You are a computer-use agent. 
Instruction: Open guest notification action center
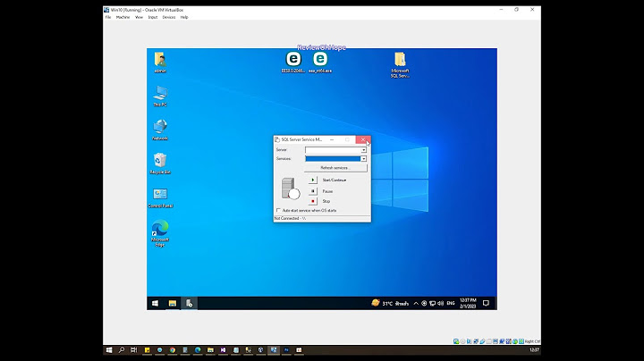(x=486, y=303)
